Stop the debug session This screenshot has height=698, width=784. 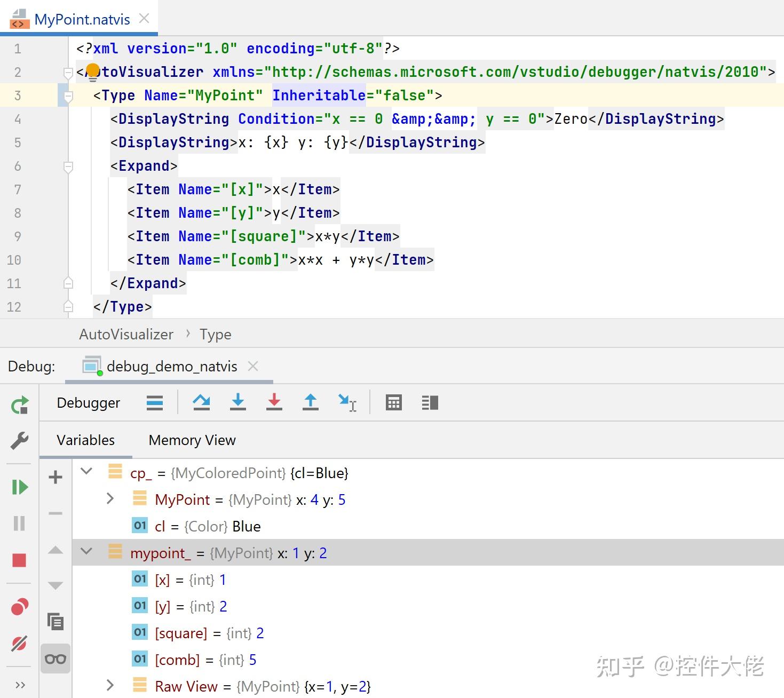pyautogui.click(x=20, y=560)
